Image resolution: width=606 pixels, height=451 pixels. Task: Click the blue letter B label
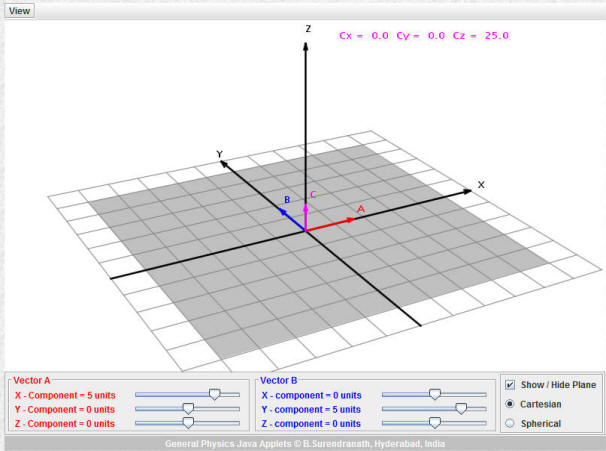[x=287, y=200]
